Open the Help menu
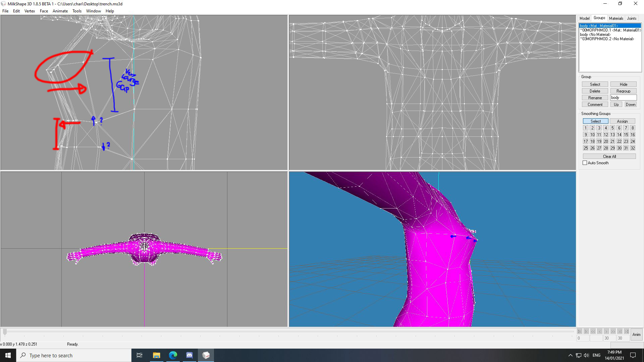The height and width of the screenshot is (362, 644). [x=110, y=11]
